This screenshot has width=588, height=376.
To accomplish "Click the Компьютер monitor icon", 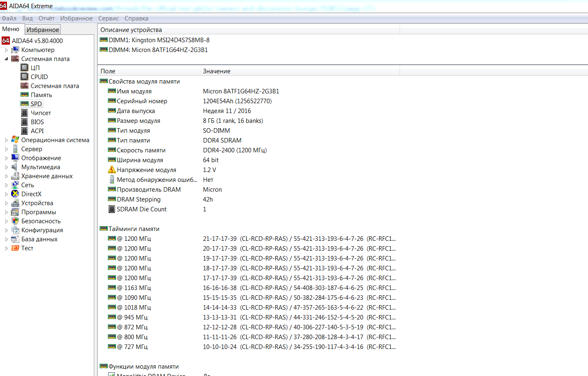I will click(x=15, y=50).
